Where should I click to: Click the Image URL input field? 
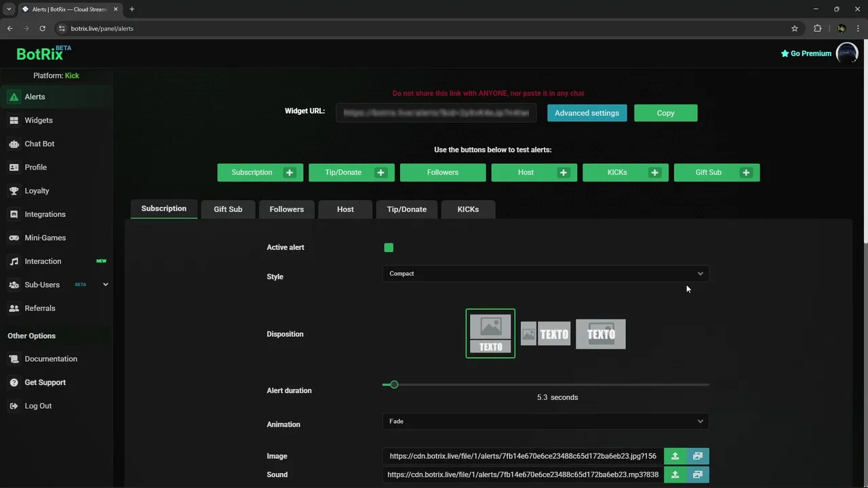click(523, 456)
